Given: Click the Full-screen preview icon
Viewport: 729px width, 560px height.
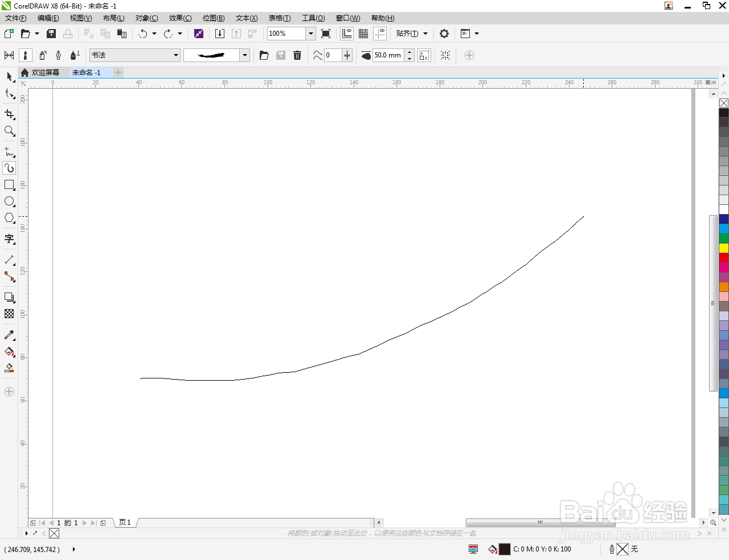Looking at the screenshot, I should [326, 34].
